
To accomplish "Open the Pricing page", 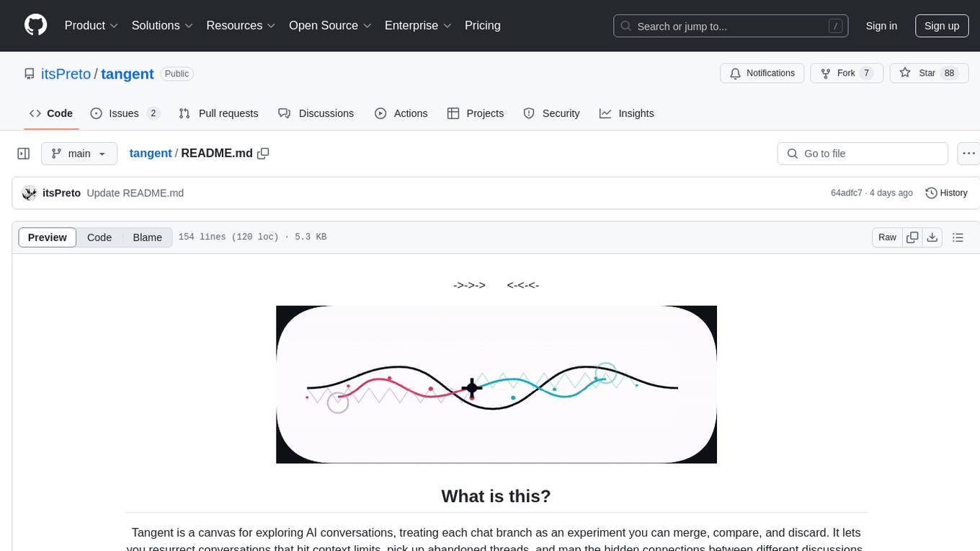I will 483,25.
